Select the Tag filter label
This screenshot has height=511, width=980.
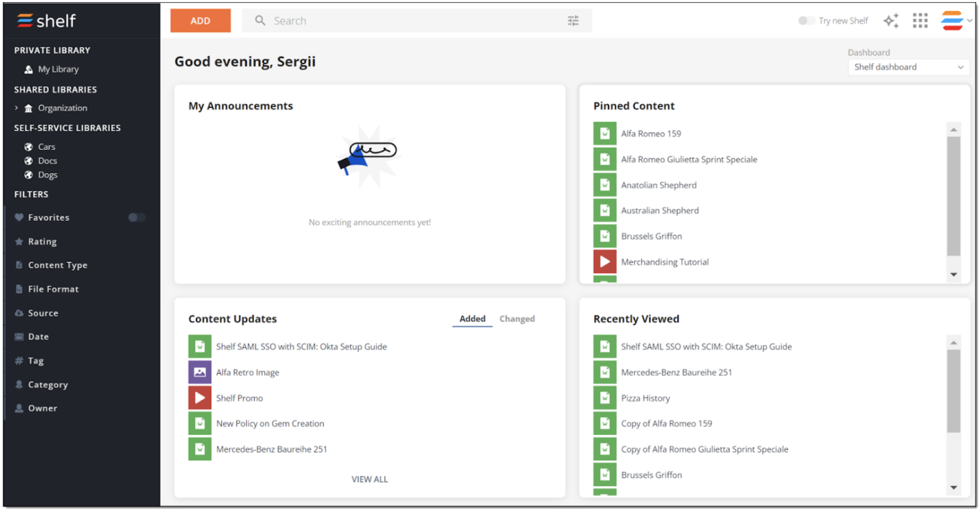pyautogui.click(x=36, y=361)
